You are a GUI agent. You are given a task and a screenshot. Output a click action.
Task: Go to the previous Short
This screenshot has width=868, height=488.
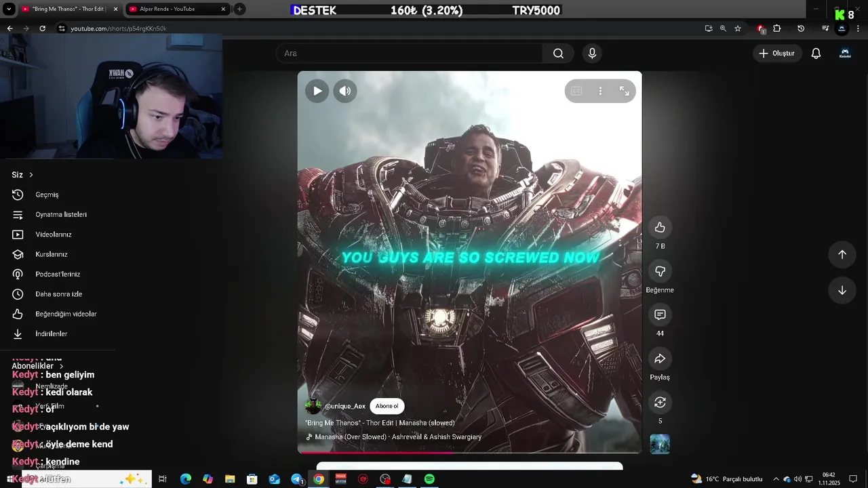click(842, 254)
